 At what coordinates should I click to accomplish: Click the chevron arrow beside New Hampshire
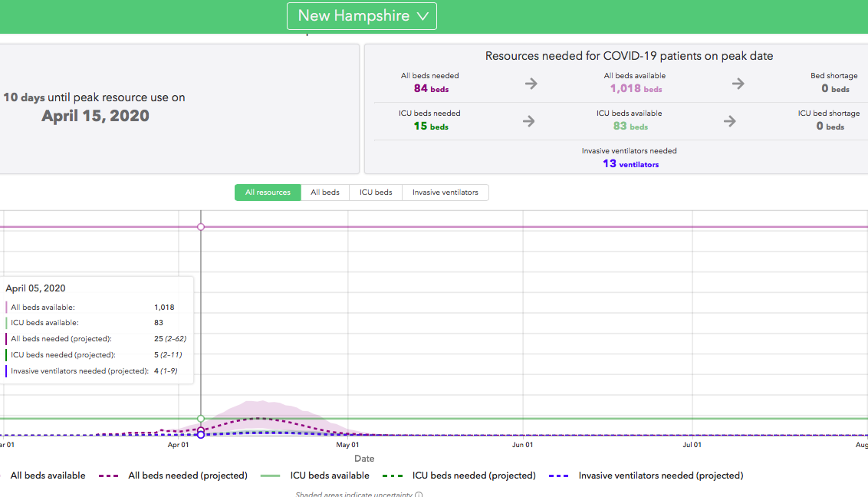[422, 16]
